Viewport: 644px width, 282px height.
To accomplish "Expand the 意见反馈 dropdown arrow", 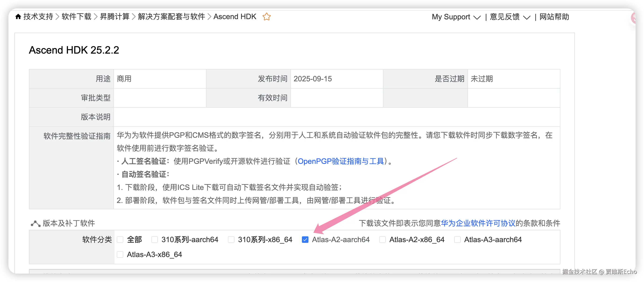I will tap(527, 17).
